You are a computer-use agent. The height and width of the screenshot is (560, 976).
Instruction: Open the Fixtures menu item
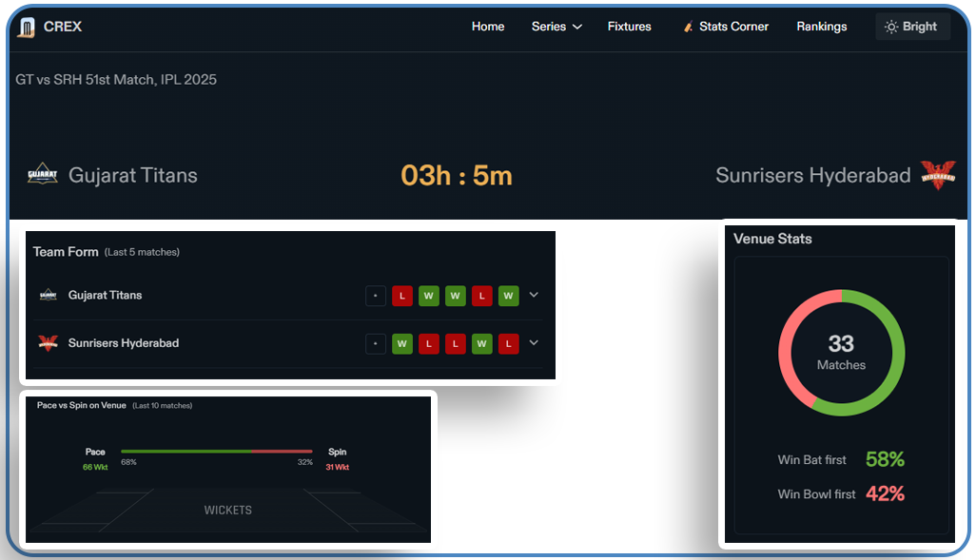[630, 27]
